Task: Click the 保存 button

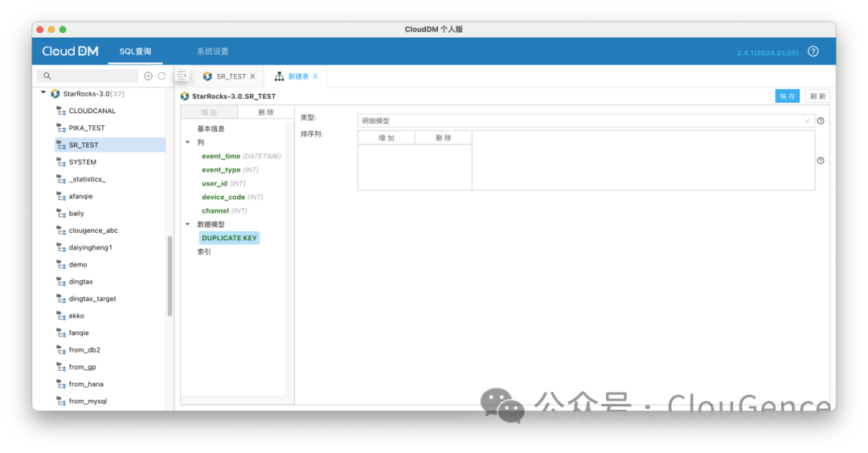Action: [x=787, y=96]
